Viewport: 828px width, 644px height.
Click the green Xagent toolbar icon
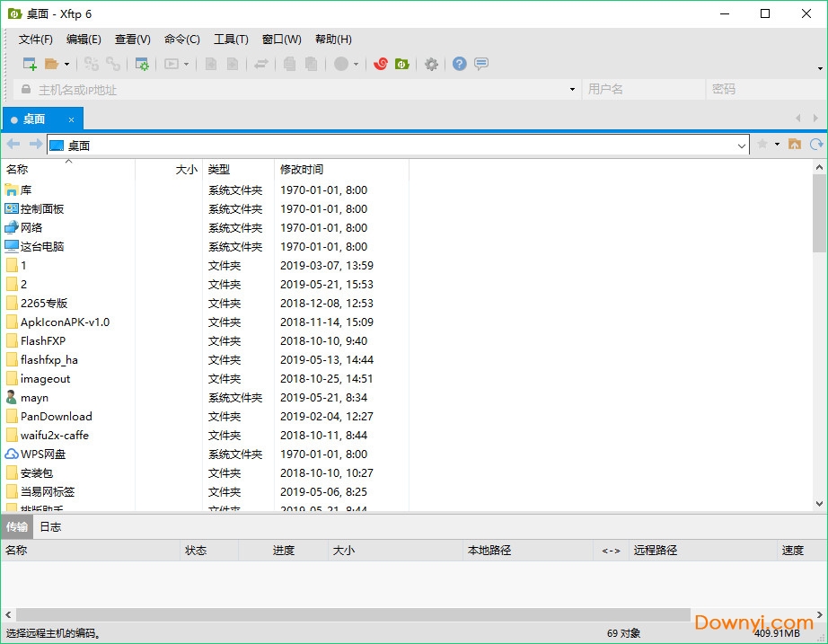pyautogui.click(x=400, y=64)
